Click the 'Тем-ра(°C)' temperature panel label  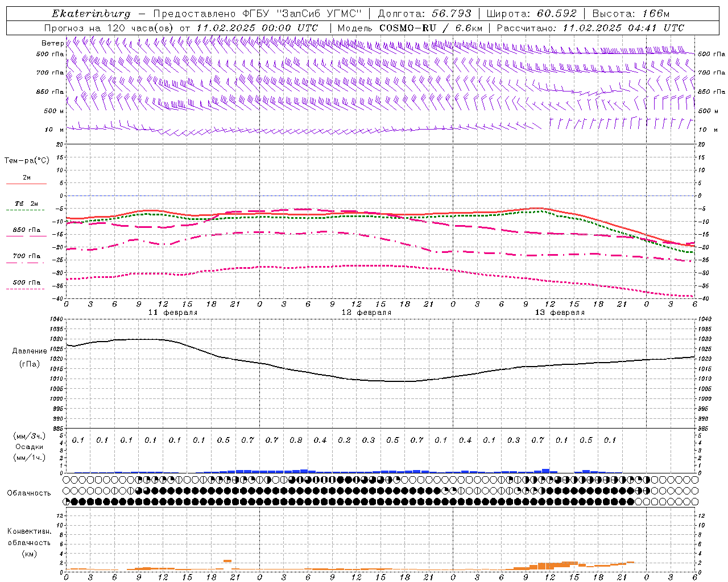click(x=27, y=161)
